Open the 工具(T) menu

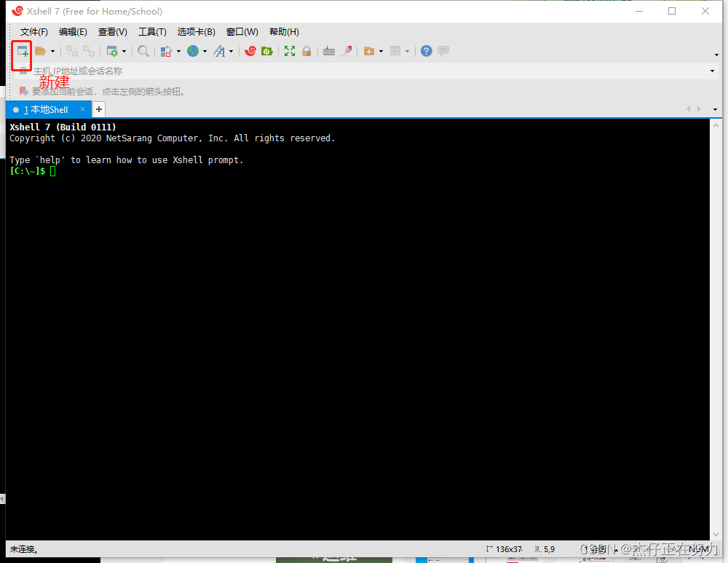coord(152,31)
